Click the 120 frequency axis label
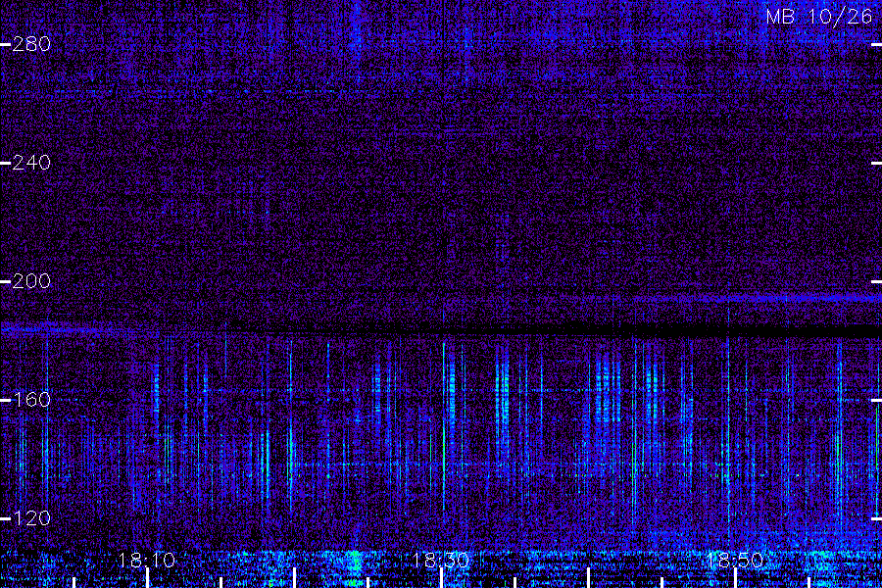 click(31, 517)
